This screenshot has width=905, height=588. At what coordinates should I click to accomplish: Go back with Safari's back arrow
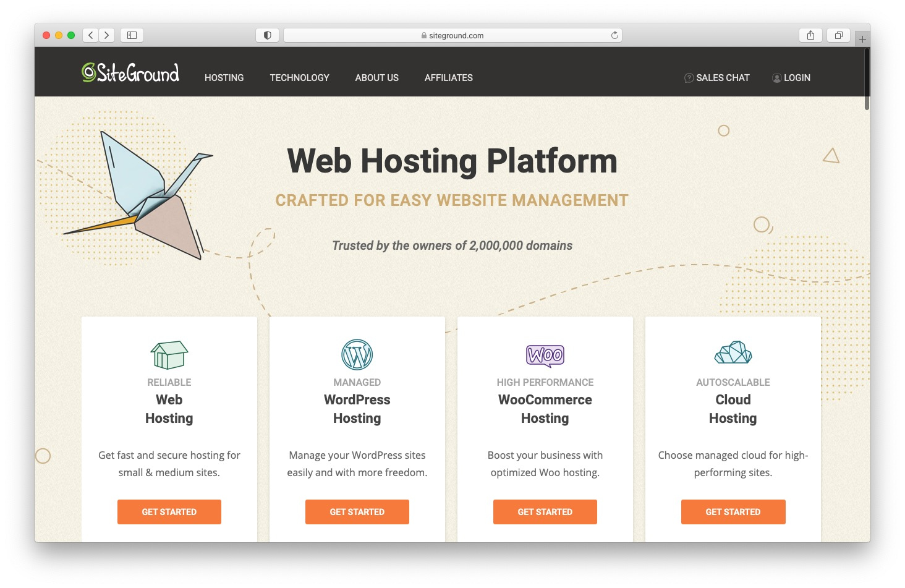(x=91, y=35)
